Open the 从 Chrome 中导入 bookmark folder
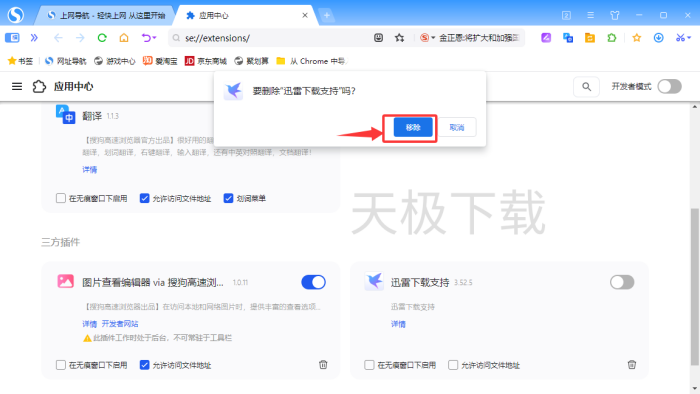 311,61
